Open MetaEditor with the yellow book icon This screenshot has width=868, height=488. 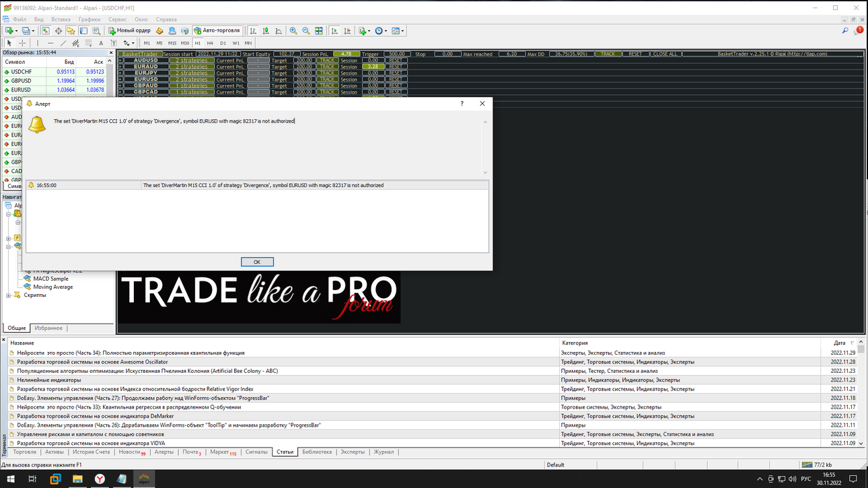[159, 30]
